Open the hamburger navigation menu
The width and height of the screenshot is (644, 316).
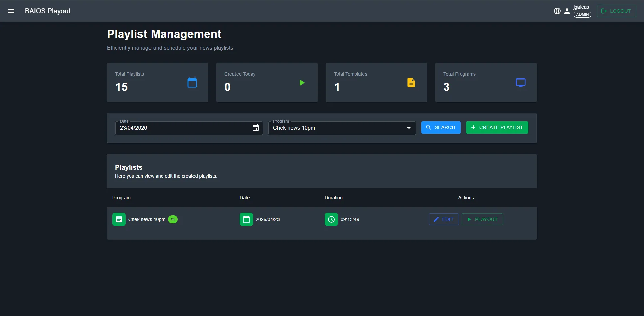11,11
